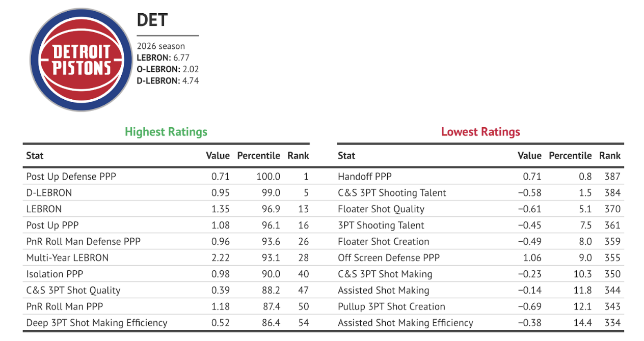Click the DET team heading

pyautogui.click(x=152, y=20)
